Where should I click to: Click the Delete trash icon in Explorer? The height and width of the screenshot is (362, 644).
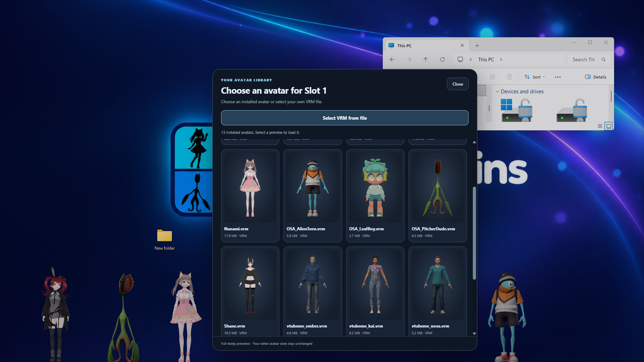[509, 77]
